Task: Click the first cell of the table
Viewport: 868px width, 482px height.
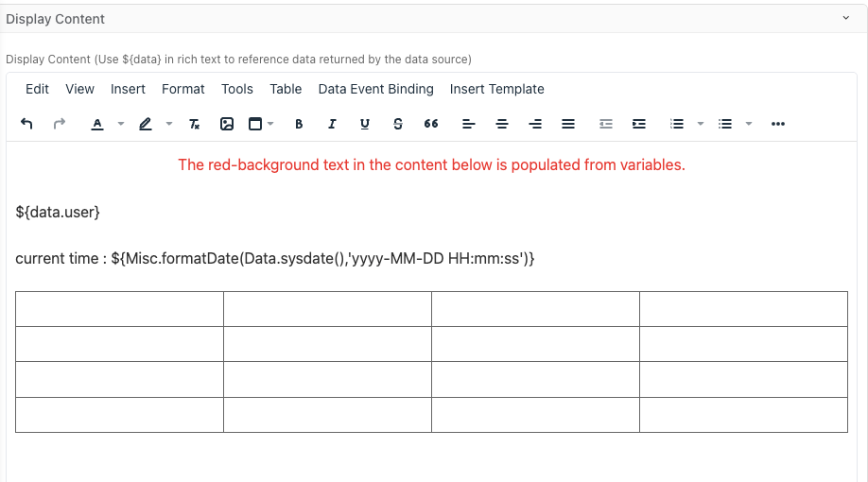Action: click(119, 309)
